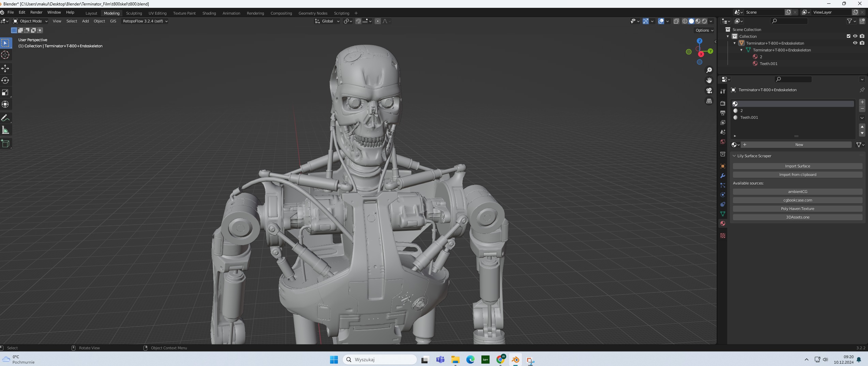Select the Rotate tool
Image resolution: width=868 pixels, height=366 pixels.
point(5,80)
